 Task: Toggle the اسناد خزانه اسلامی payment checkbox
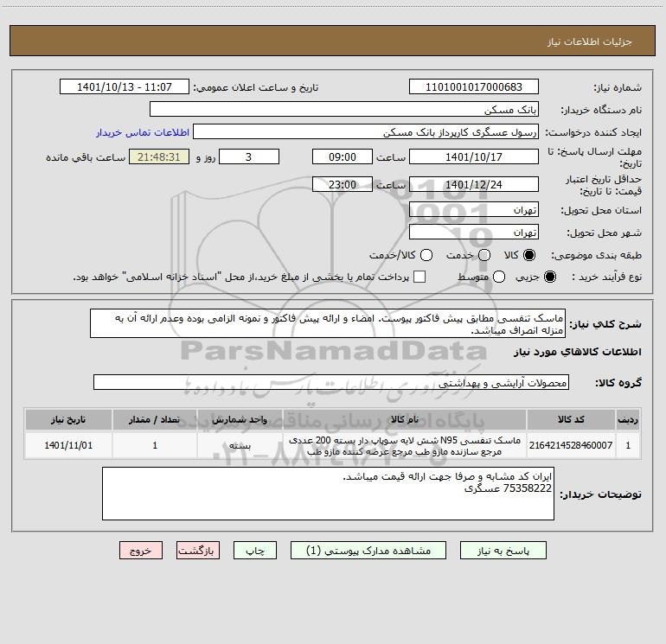(419, 277)
